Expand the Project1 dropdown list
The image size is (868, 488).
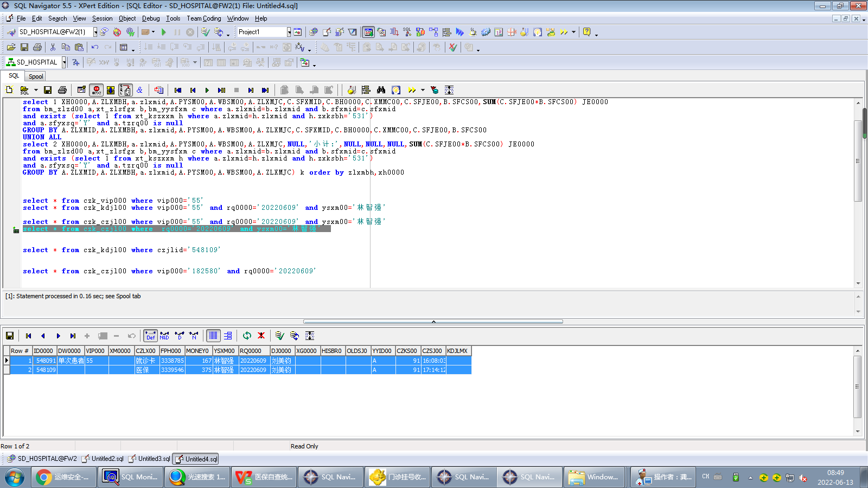(x=289, y=32)
